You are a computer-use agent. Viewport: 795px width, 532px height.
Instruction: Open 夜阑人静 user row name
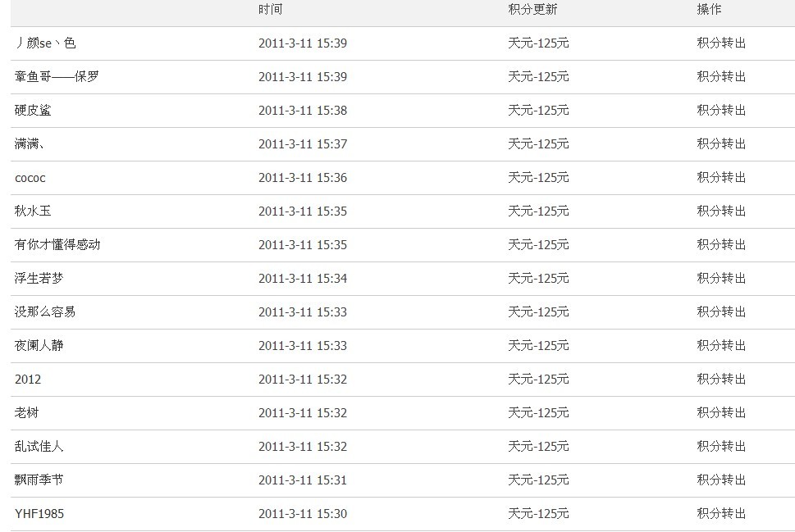click(39, 346)
